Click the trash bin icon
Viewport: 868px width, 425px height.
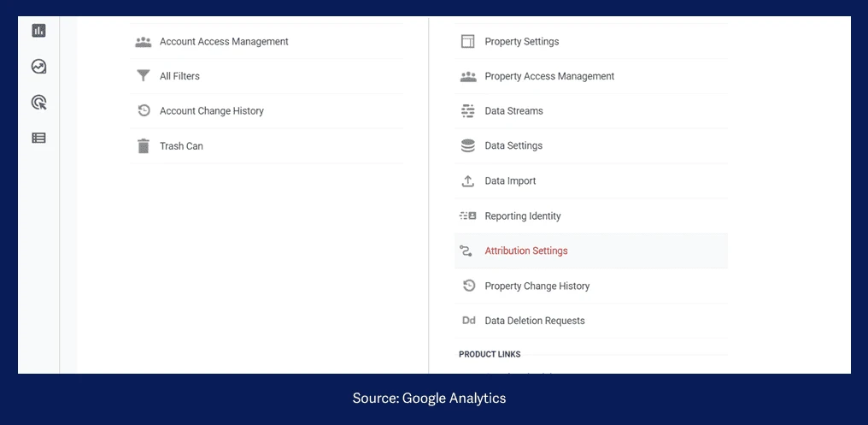[x=143, y=146]
